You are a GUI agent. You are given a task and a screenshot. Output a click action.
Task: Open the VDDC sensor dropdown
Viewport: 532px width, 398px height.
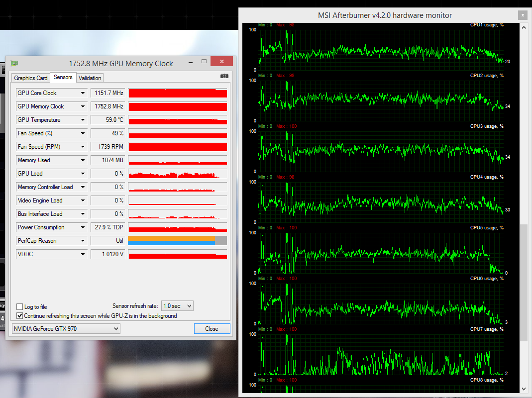pos(83,254)
